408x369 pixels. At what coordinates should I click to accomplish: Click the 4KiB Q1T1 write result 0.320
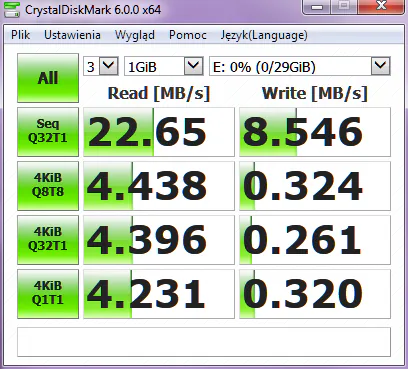pyautogui.click(x=315, y=294)
